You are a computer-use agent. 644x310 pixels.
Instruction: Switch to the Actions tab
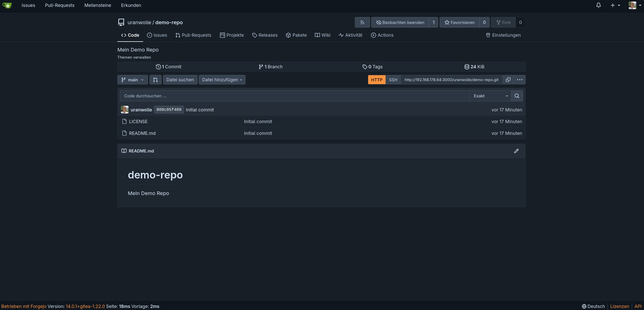[x=382, y=35]
